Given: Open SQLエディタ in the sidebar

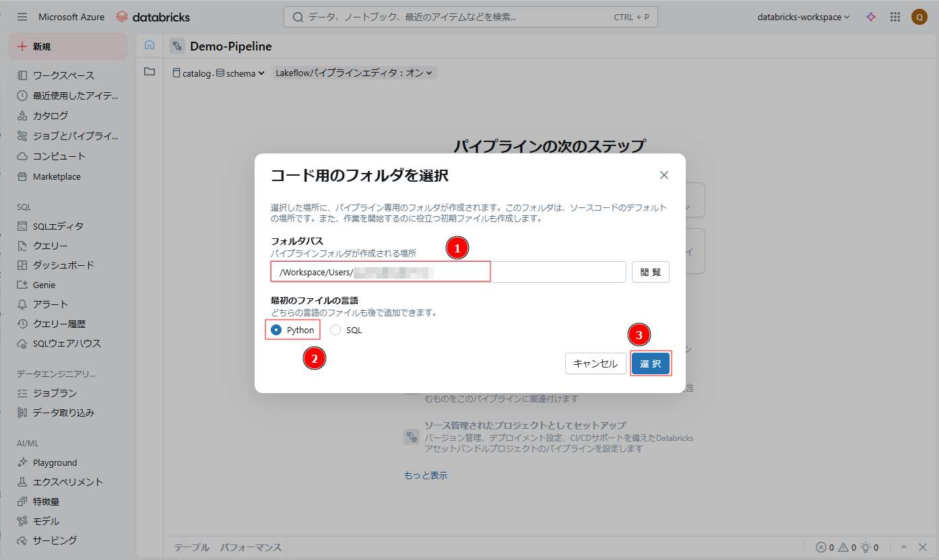Looking at the screenshot, I should (58, 226).
